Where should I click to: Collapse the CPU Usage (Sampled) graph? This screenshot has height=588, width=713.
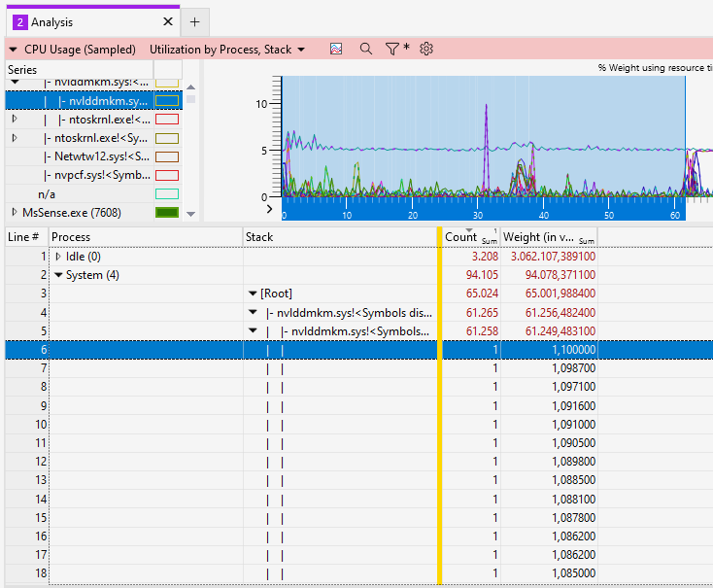14,50
